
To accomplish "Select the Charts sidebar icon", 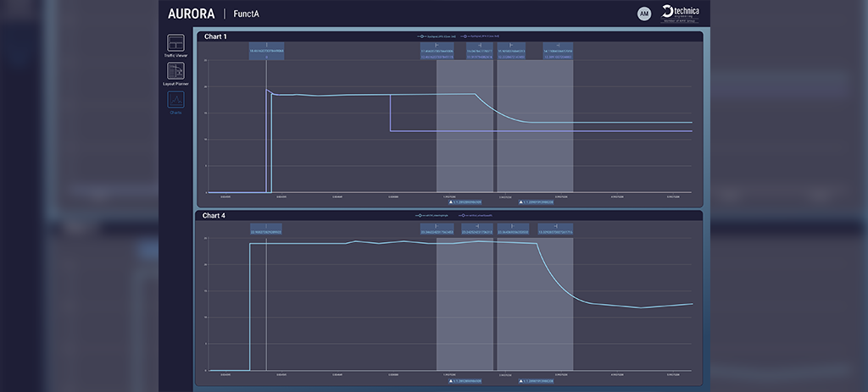I will tap(175, 102).
